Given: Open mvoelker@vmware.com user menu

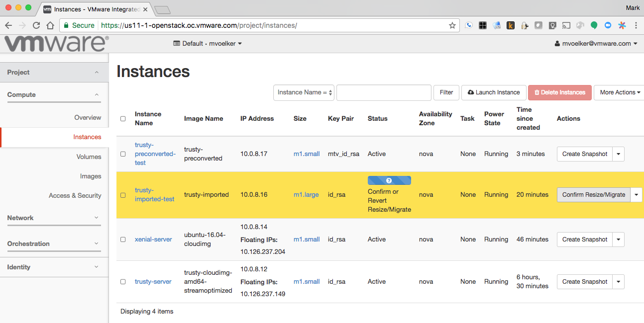Looking at the screenshot, I should point(596,44).
